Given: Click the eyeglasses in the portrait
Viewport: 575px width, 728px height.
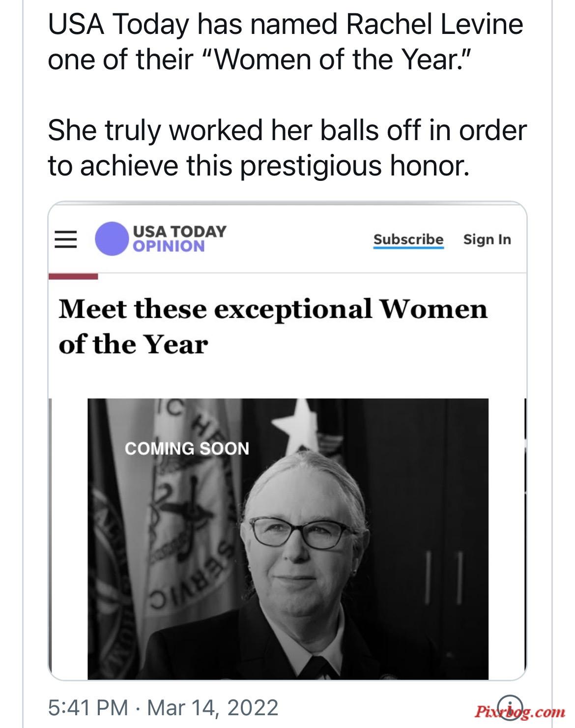Looking at the screenshot, I should tap(300, 533).
